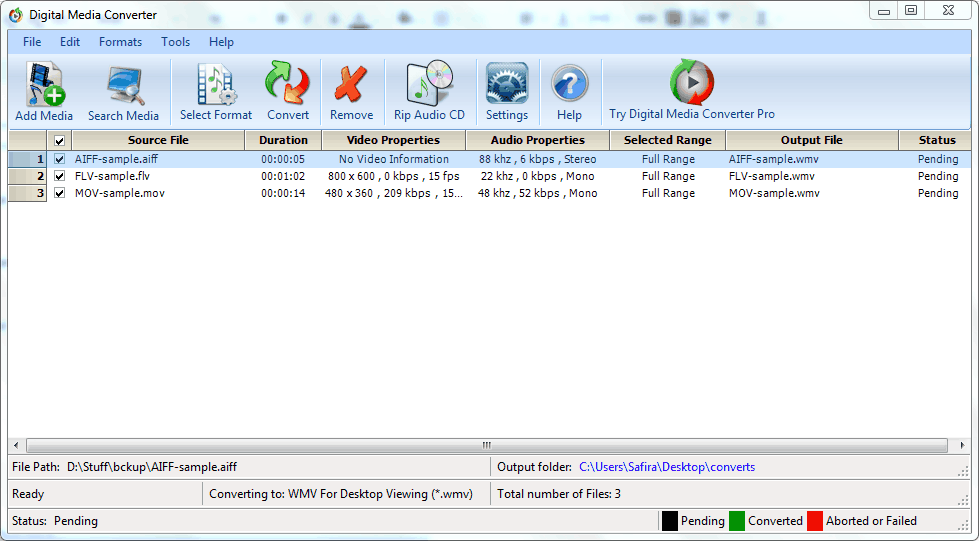This screenshot has height=541, width=979.
Task: Uncheck the MOV-sample.mov row checkbox
Action: (59, 193)
